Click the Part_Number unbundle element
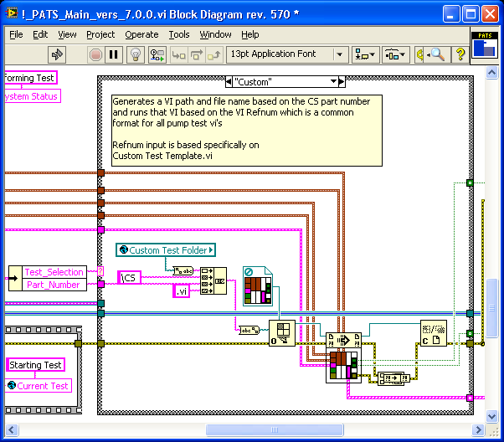This screenshot has width=504, height=442. 54,285
